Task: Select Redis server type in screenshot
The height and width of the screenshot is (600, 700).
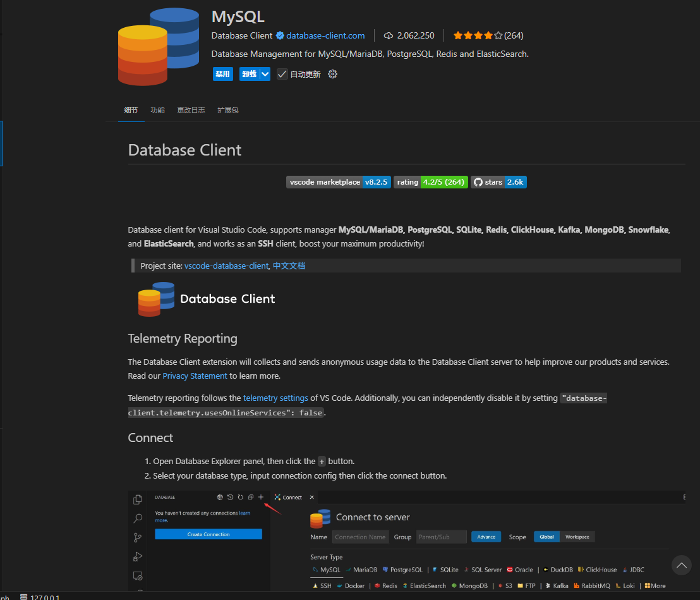Action: click(386, 586)
